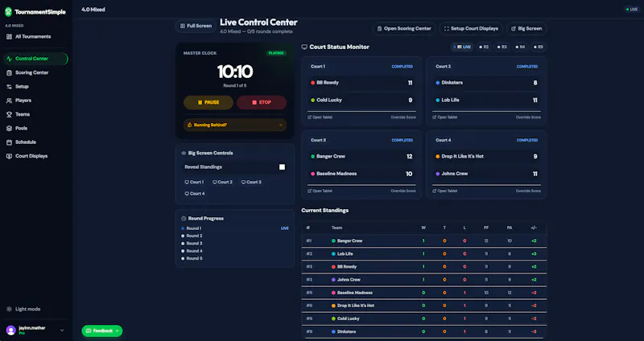
Task: Open Tablet for Court 3
Action: tap(320, 191)
